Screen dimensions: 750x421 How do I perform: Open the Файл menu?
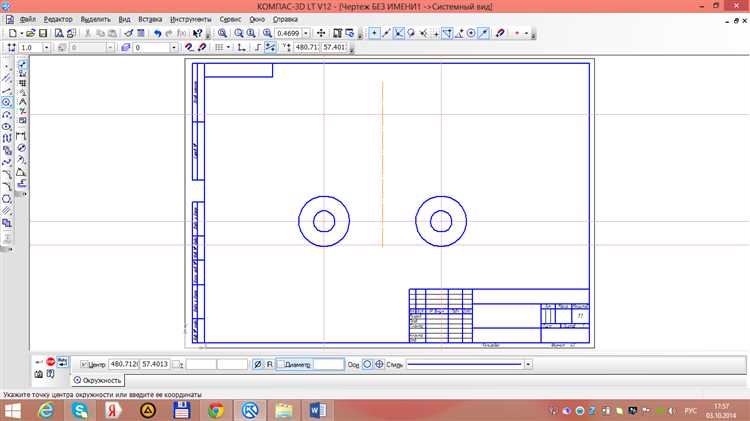[28, 20]
